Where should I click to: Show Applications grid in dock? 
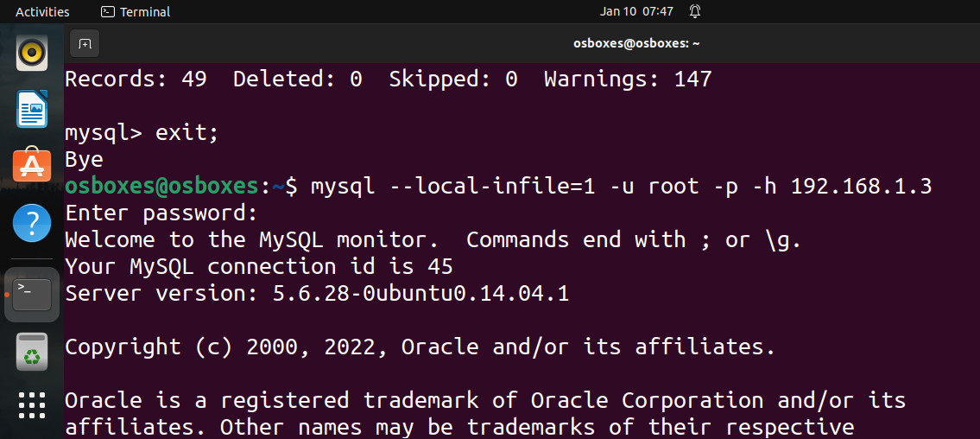[32, 405]
